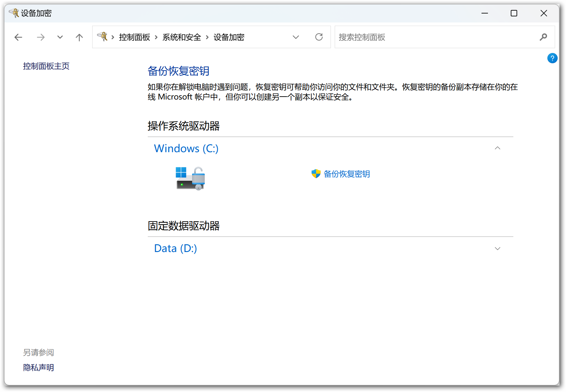Go up one level with up arrow
The width and height of the screenshot is (566, 392).
pyautogui.click(x=79, y=37)
